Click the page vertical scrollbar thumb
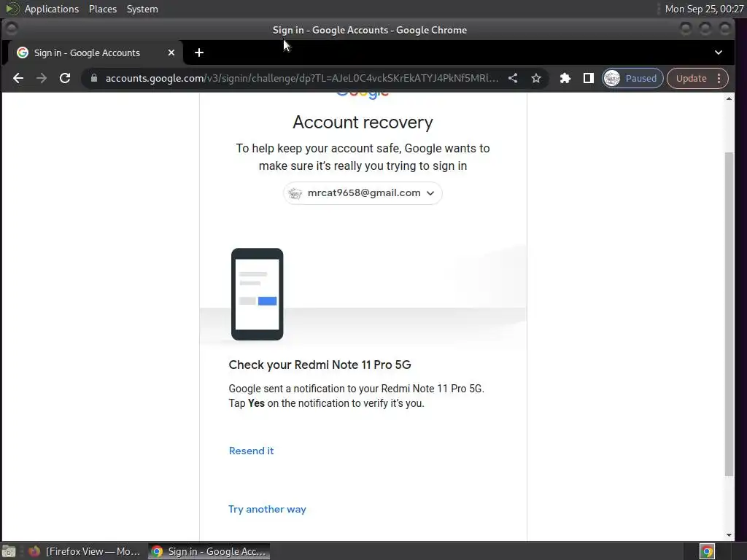747x560 pixels. 729,314
